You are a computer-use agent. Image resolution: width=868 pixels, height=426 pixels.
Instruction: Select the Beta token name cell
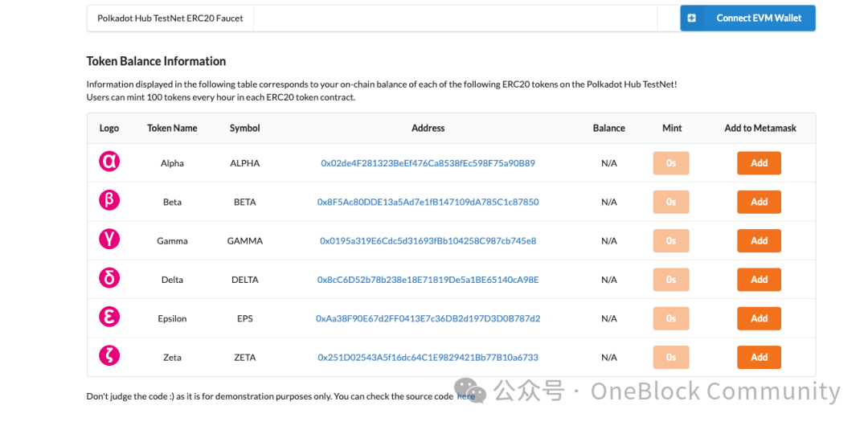coord(172,203)
